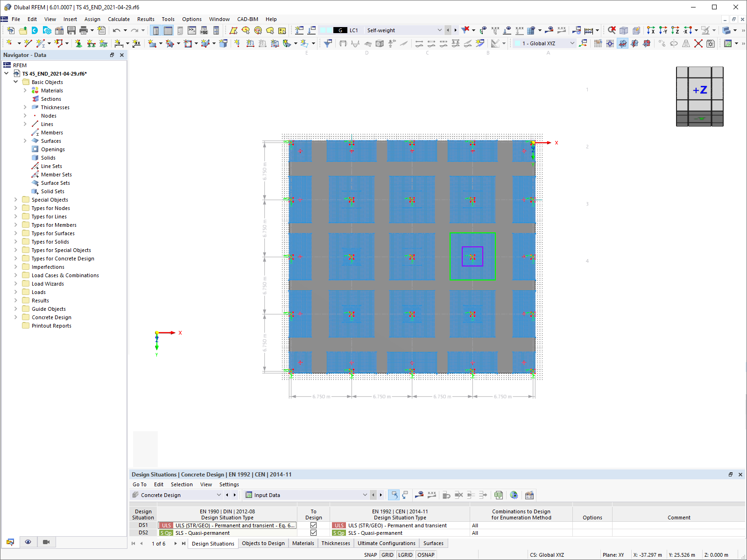Open the CAD-BIM menu
Screen dimensions: 747x560
[x=247, y=19]
